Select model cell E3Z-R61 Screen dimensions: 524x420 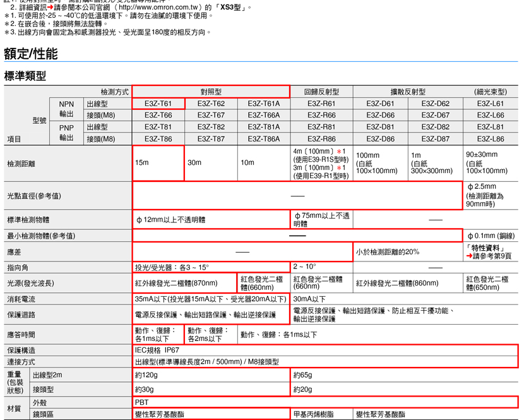coord(321,104)
